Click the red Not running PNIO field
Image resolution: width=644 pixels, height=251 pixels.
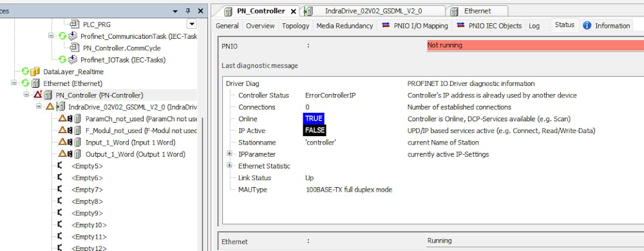[535, 46]
